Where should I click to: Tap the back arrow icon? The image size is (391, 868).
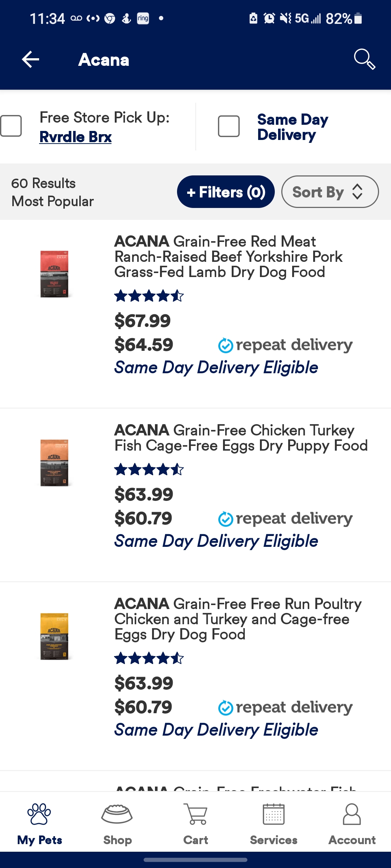click(x=30, y=60)
